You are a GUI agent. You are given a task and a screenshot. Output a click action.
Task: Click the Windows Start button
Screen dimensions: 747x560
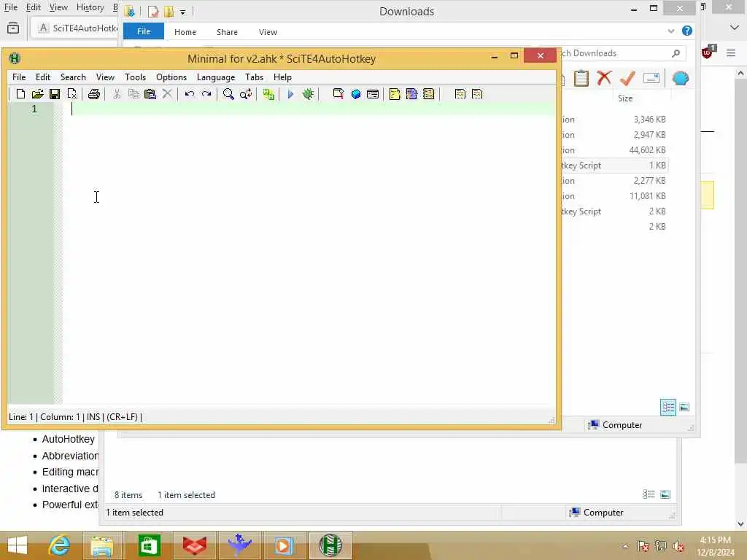[x=18, y=545]
